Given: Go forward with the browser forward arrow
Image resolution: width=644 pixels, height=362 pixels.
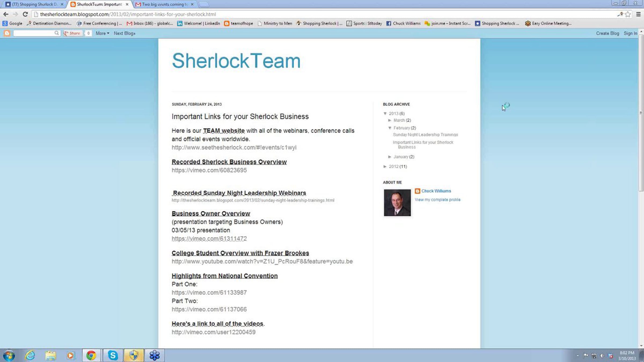Looking at the screenshot, I should tap(15, 14).
